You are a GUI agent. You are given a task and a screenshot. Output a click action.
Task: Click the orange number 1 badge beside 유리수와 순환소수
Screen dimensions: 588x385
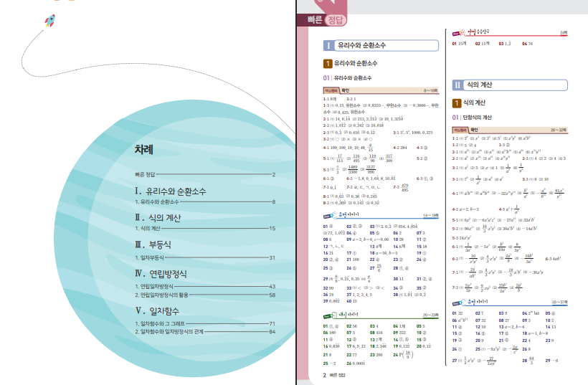tap(328, 64)
